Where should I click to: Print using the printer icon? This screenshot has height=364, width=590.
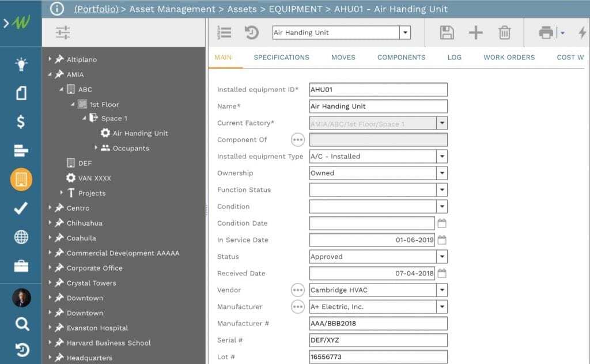coord(546,32)
